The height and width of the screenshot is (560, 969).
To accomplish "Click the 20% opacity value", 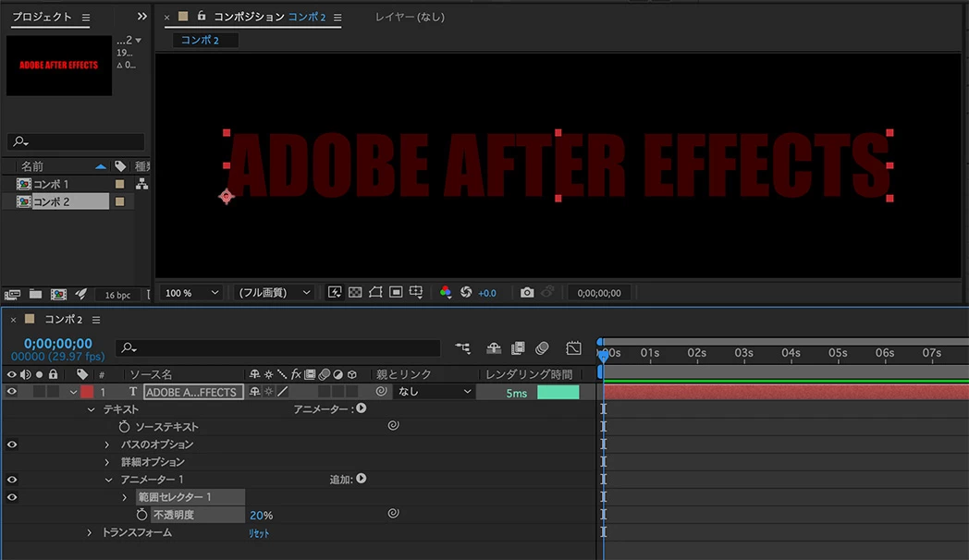I will coord(261,515).
